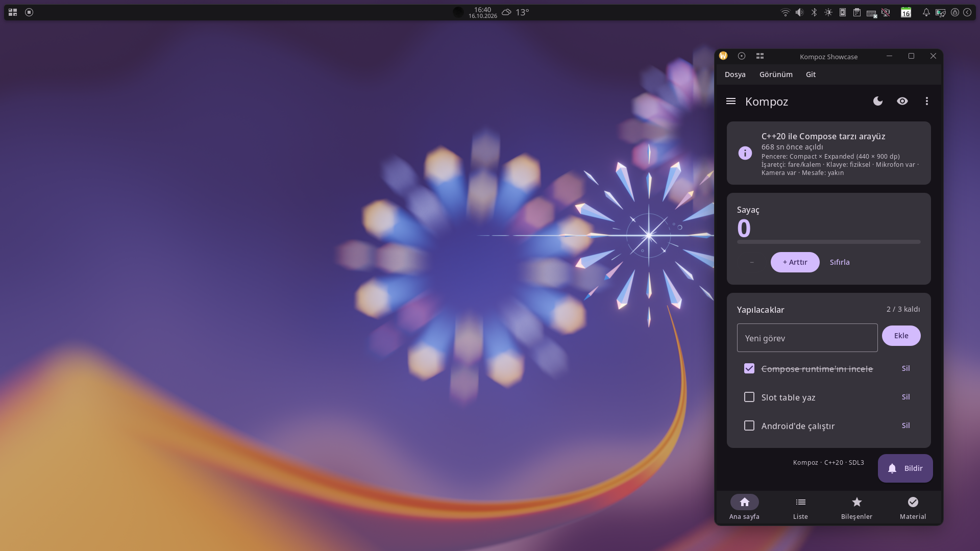Open the Görünüm menu

point(776,74)
